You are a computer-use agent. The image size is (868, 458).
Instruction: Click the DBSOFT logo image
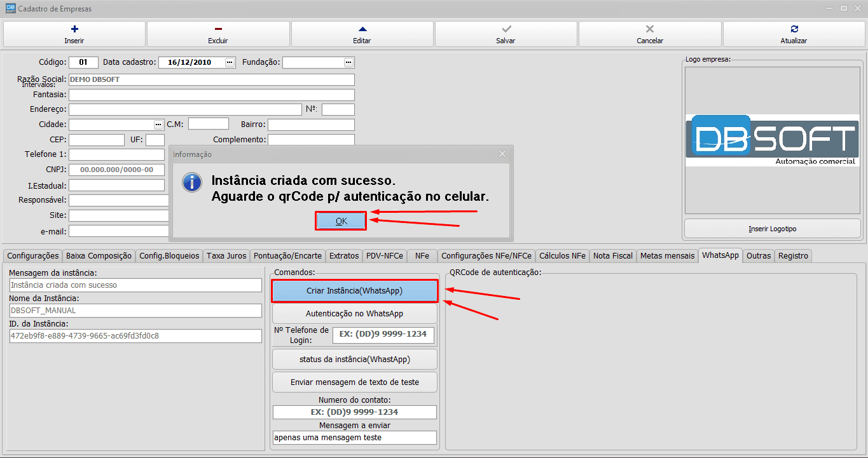[x=771, y=139]
